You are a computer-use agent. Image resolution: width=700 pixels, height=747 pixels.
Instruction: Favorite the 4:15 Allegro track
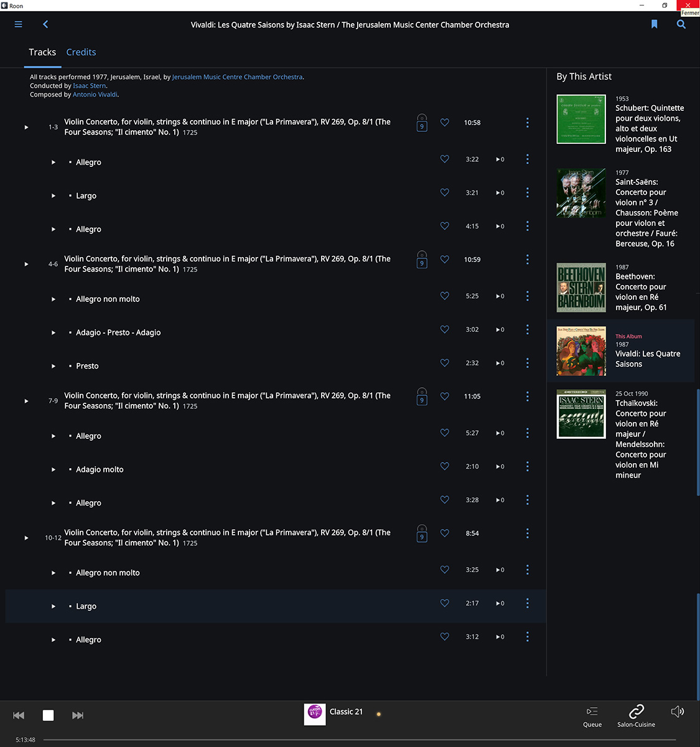tap(445, 227)
